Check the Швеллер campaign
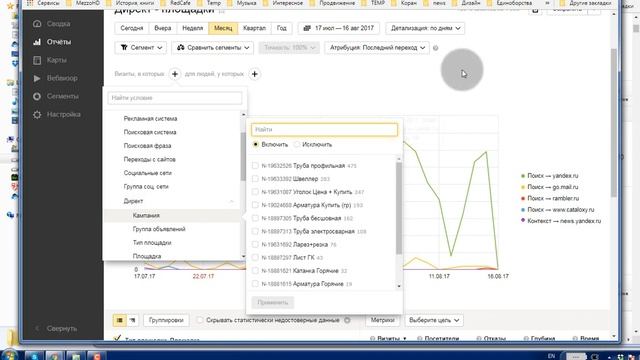This screenshot has height=360, width=640. (255, 179)
